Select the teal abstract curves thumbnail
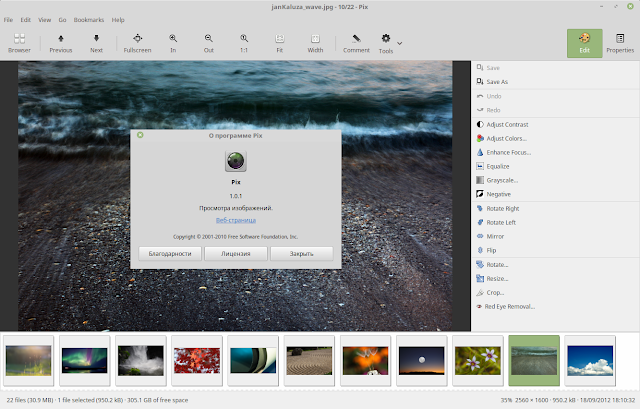This screenshot has height=409, width=640. [x=253, y=360]
